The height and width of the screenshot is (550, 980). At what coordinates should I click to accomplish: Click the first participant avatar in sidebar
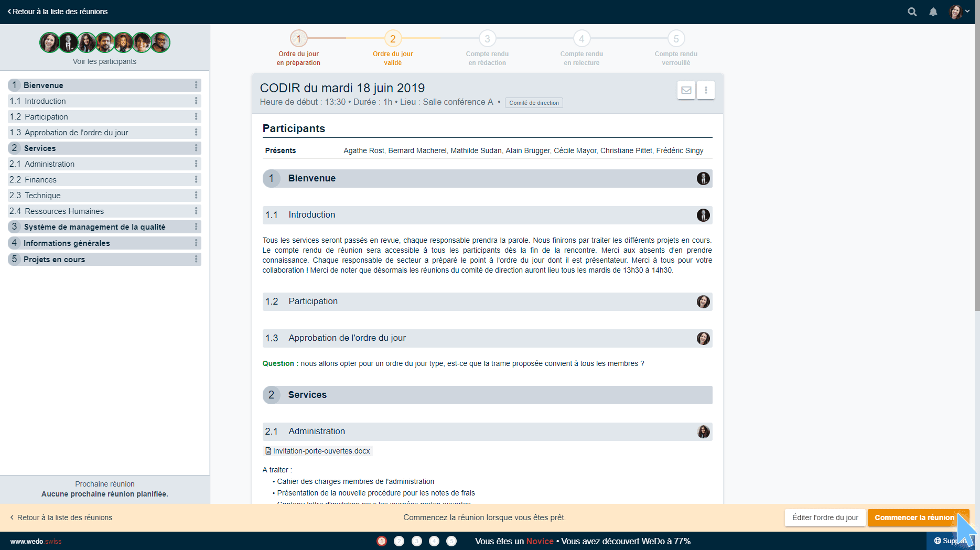pos(49,42)
